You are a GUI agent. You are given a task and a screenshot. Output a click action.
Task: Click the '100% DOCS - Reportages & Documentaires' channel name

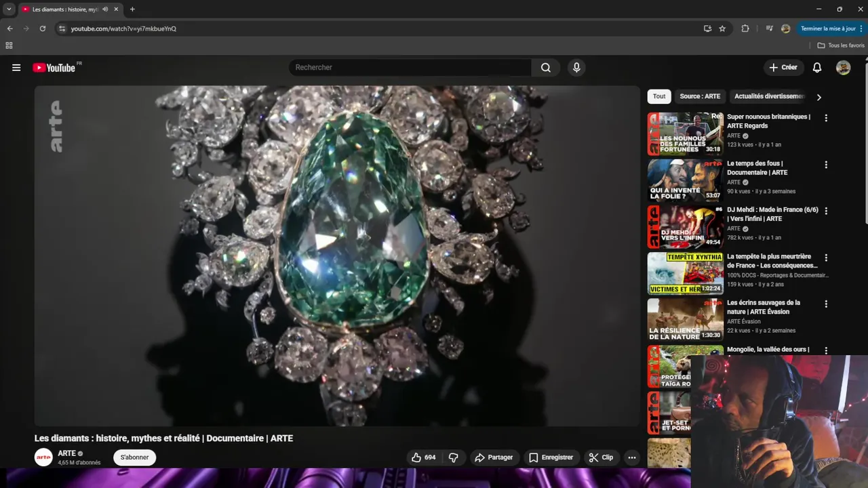click(x=777, y=275)
